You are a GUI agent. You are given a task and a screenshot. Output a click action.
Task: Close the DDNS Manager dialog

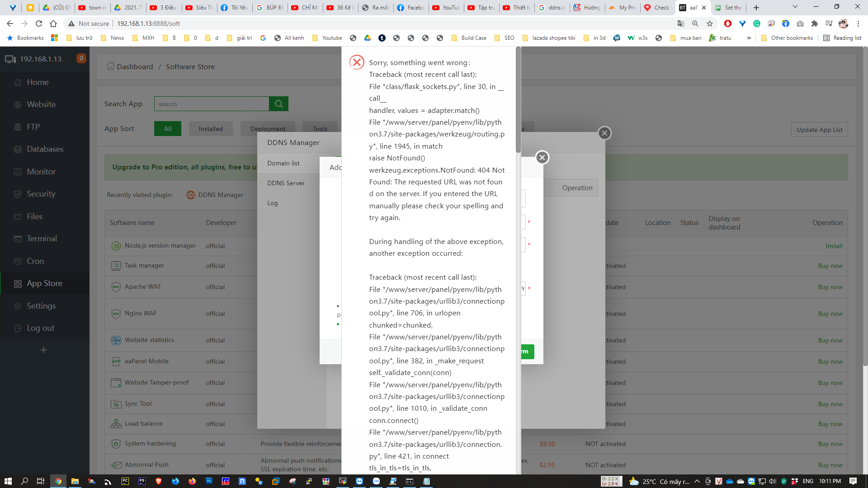click(x=604, y=133)
